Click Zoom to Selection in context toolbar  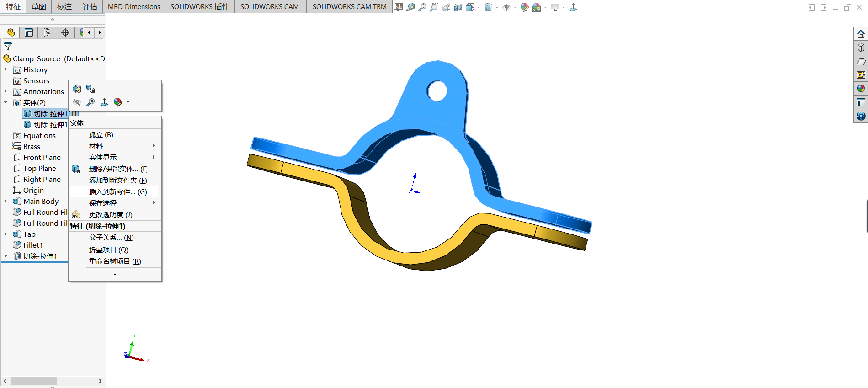[x=91, y=102]
